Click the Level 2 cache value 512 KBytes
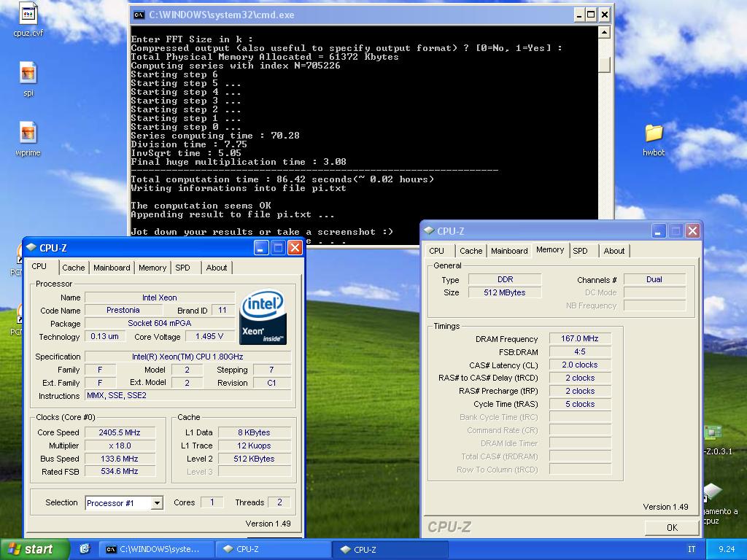747x560 pixels. (x=254, y=459)
